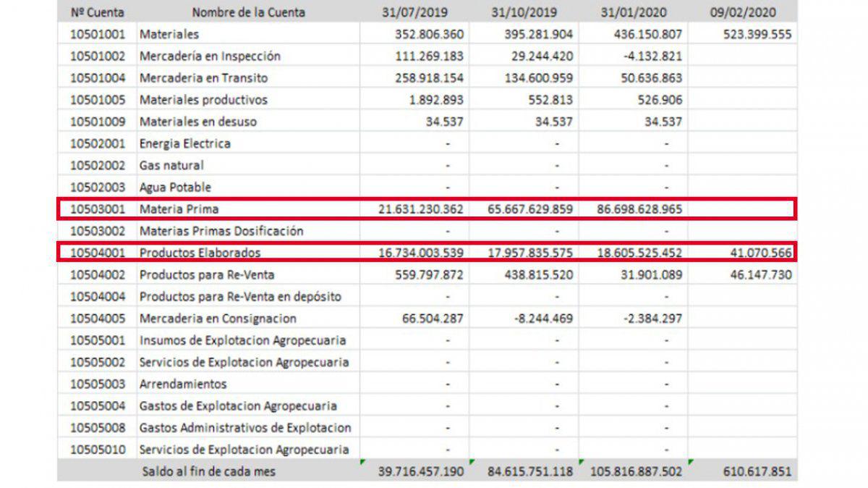Click the green marker on cell 105.816.887.502

582,461
